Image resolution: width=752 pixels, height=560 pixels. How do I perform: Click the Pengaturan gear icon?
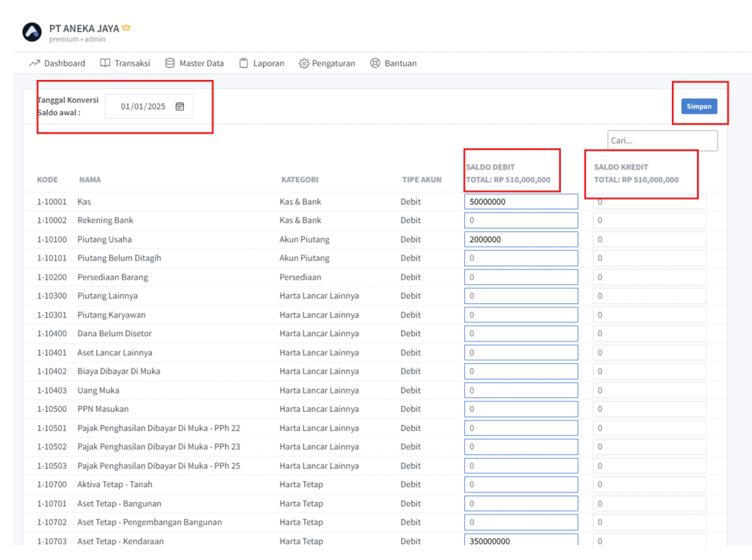[x=304, y=64]
